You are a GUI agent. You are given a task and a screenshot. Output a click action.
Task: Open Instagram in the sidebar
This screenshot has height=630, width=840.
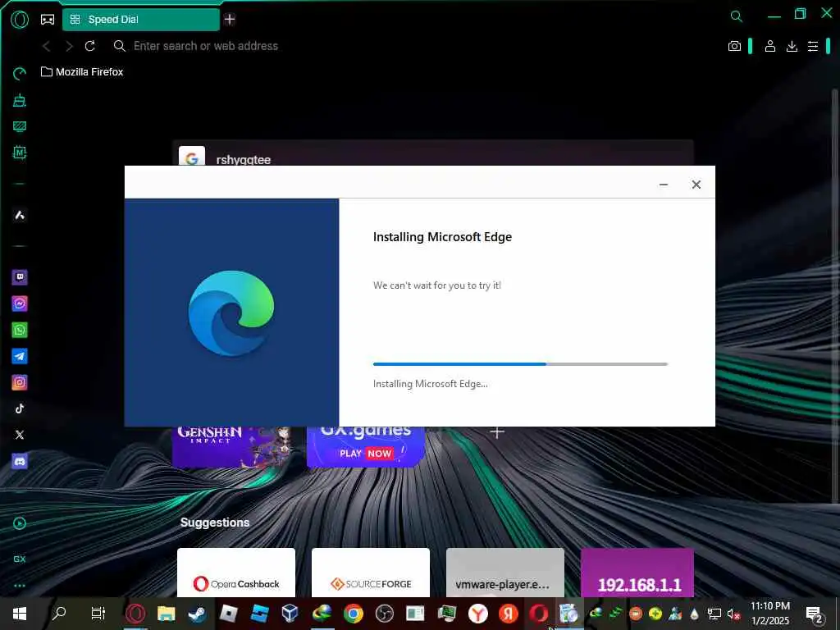[x=20, y=382]
